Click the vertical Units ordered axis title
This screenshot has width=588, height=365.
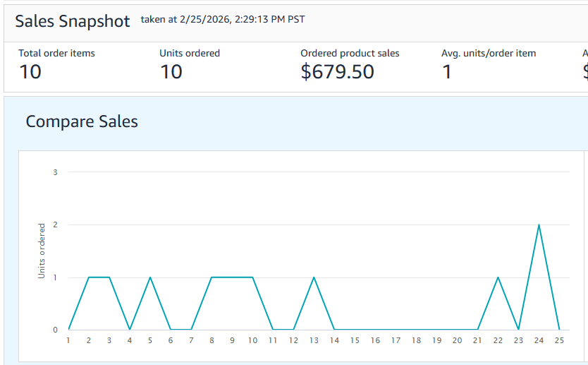(42, 251)
